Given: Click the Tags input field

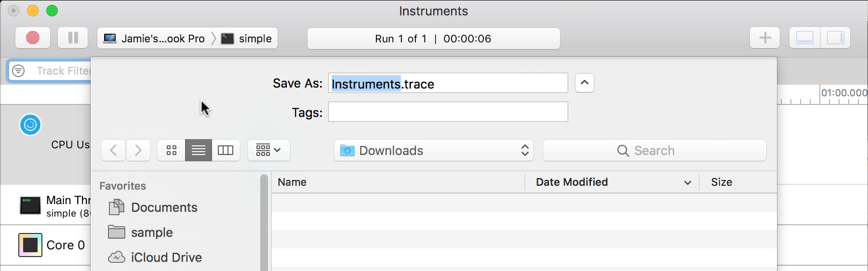Looking at the screenshot, I should point(448,112).
